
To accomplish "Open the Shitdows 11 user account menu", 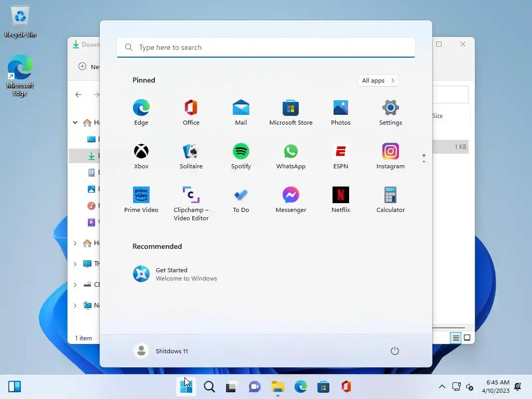I will click(x=161, y=351).
